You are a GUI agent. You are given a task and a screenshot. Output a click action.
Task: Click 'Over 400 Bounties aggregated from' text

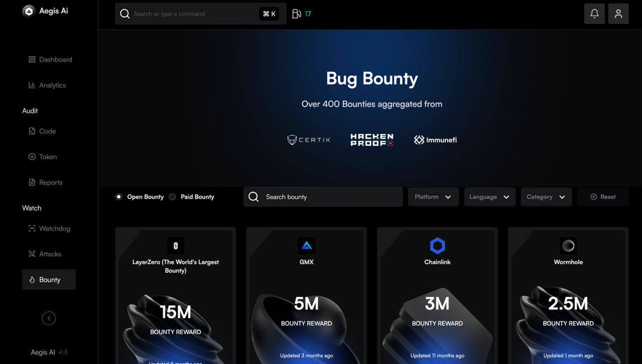372,104
